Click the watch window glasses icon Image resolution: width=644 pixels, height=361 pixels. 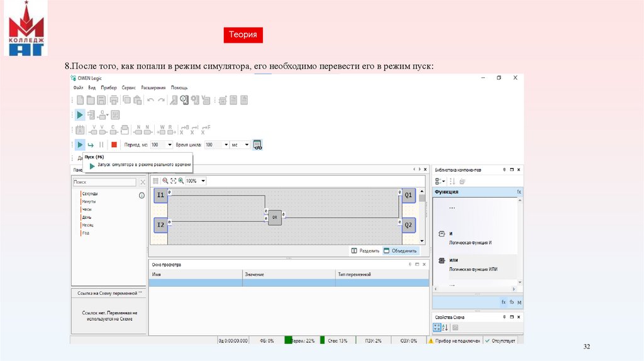[257, 145]
